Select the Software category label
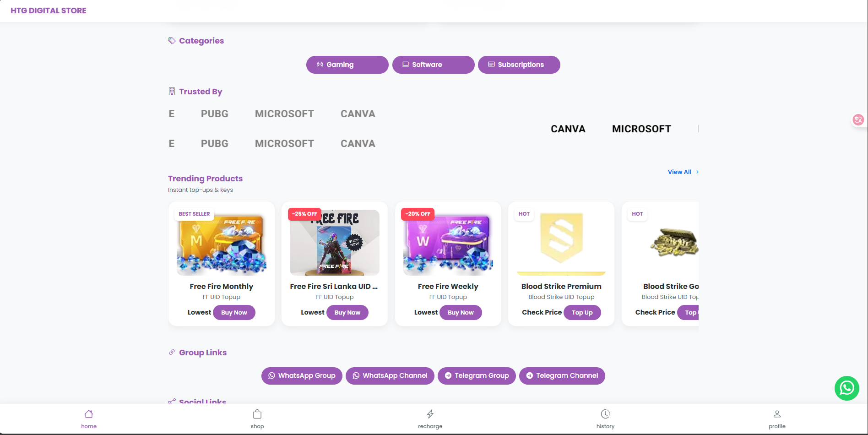Image resolution: width=868 pixels, height=435 pixels. coord(427,65)
